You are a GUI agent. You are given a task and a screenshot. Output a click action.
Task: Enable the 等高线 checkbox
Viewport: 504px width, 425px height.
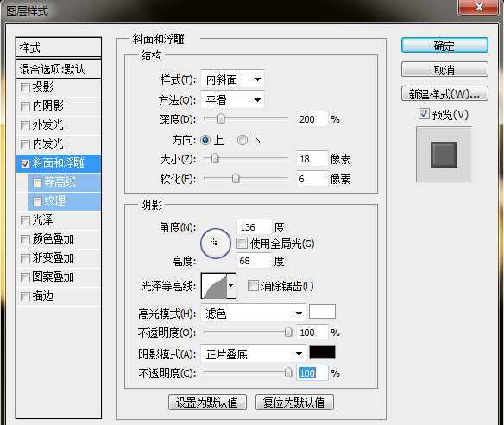coord(37,183)
